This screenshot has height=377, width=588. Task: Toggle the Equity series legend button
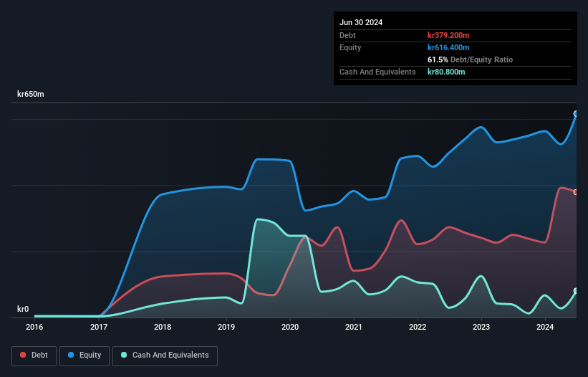click(85, 355)
